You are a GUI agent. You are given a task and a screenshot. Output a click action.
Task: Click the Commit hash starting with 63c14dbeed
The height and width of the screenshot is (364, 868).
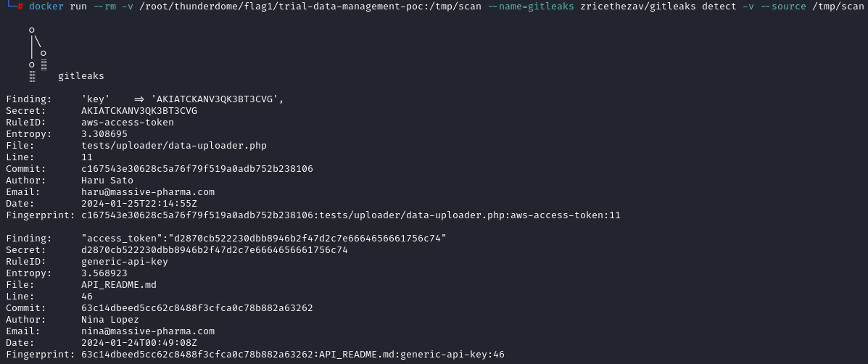(197, 308)
